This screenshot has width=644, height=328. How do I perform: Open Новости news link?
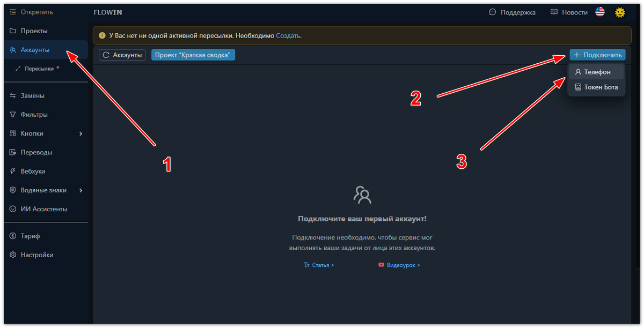coord(569,12)
